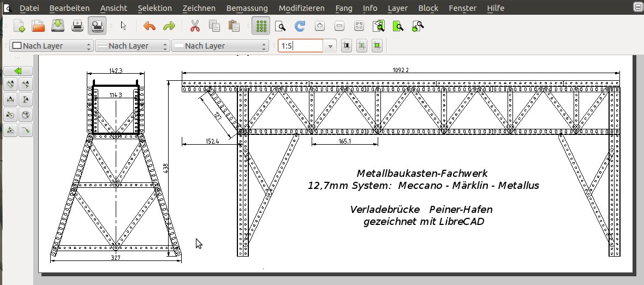The width and height of the screenshot is (644, 285).
Task: Open the Datei menu
Action: (29, 8)
